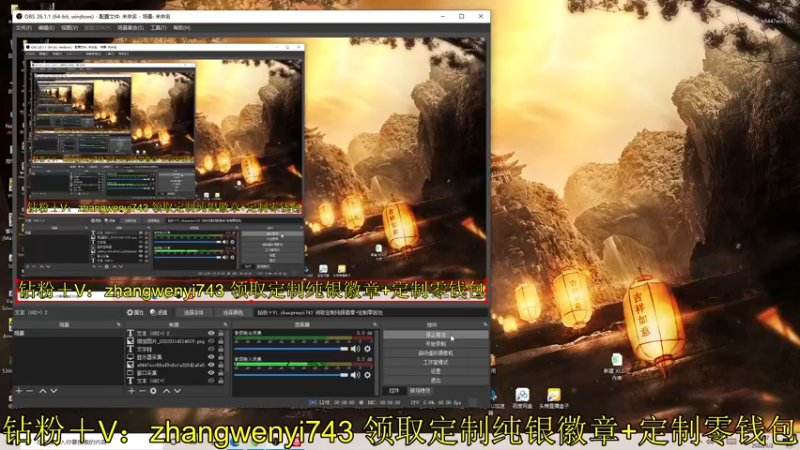800x450 pixels.
Task: Select the 场景 entry in the scenes list
Action: [67, 333]
